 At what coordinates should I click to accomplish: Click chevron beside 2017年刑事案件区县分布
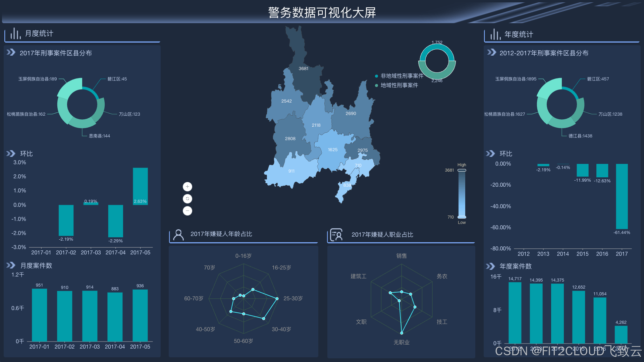coord(11,52)
